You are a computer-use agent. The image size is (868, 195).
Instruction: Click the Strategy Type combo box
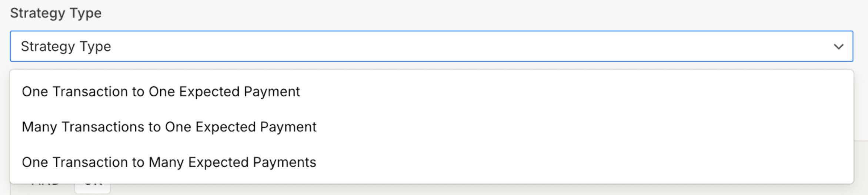pos(431,46)
